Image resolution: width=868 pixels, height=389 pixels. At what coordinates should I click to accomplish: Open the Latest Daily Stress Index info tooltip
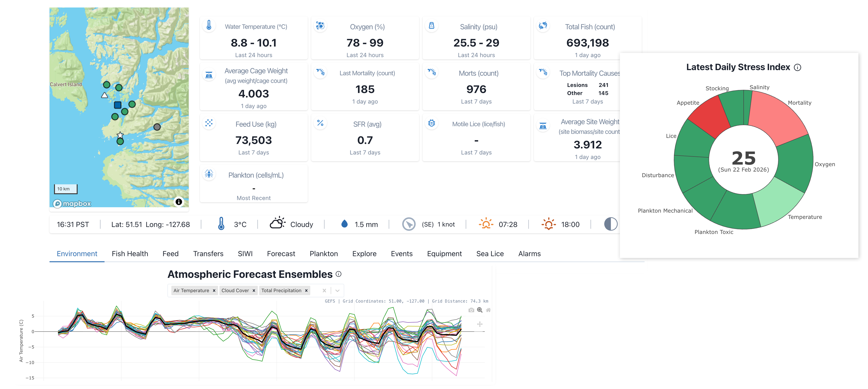click(x=797, y=67)
